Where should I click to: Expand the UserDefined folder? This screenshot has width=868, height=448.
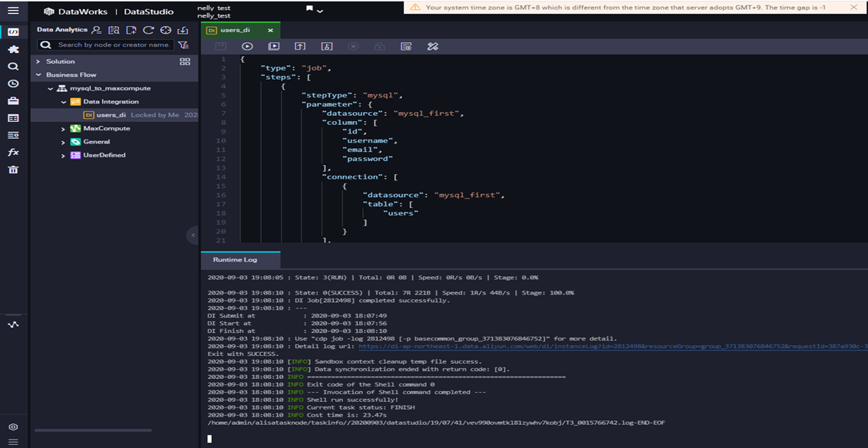[64, 156]
